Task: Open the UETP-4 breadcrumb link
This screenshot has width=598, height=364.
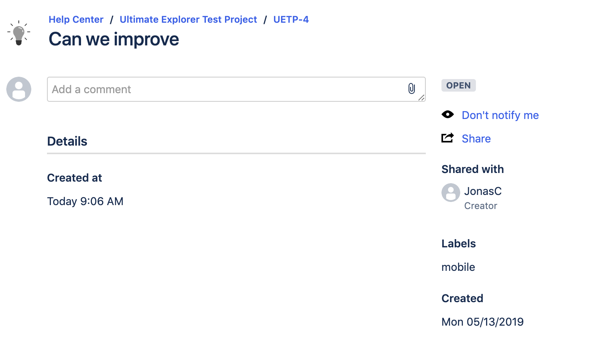Action: (291, 20)
